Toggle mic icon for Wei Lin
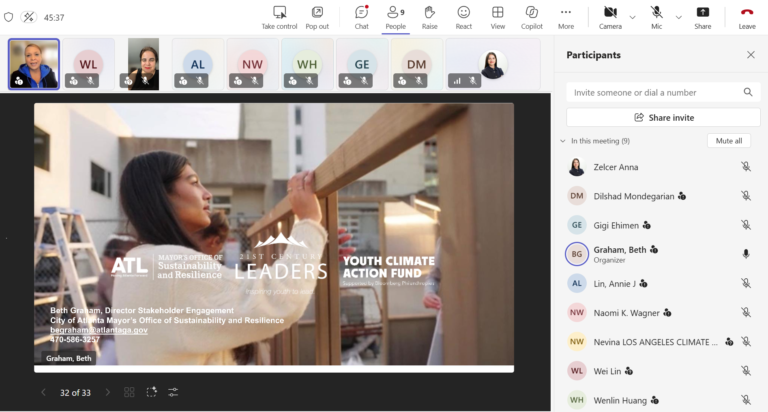The image size is (768, 412). [745, 371]
